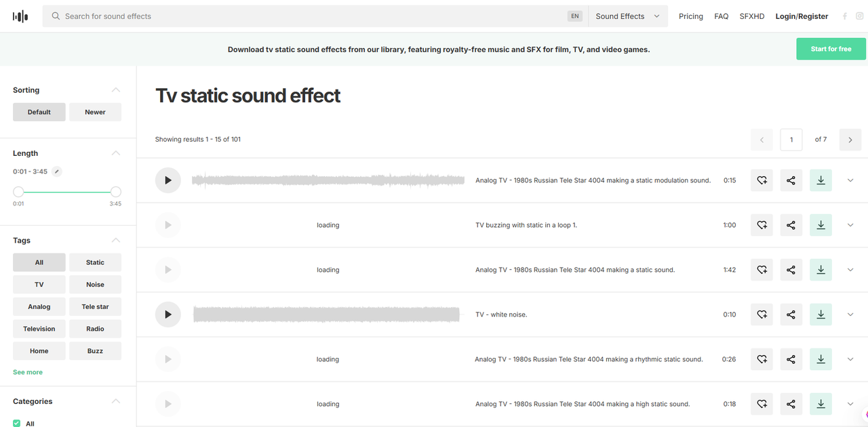Open the Sound Effects dropdown

pyautogui.click(x=627, y=16)
